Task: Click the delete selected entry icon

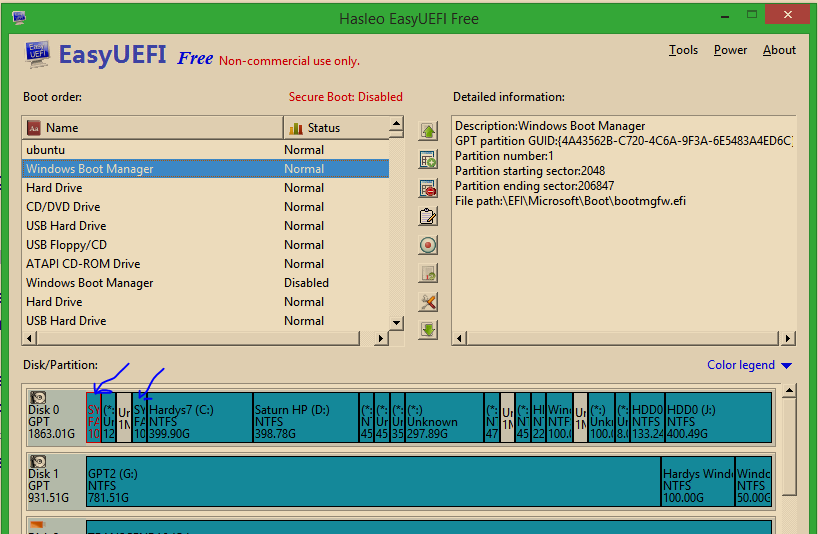Action: click(428, 188)
